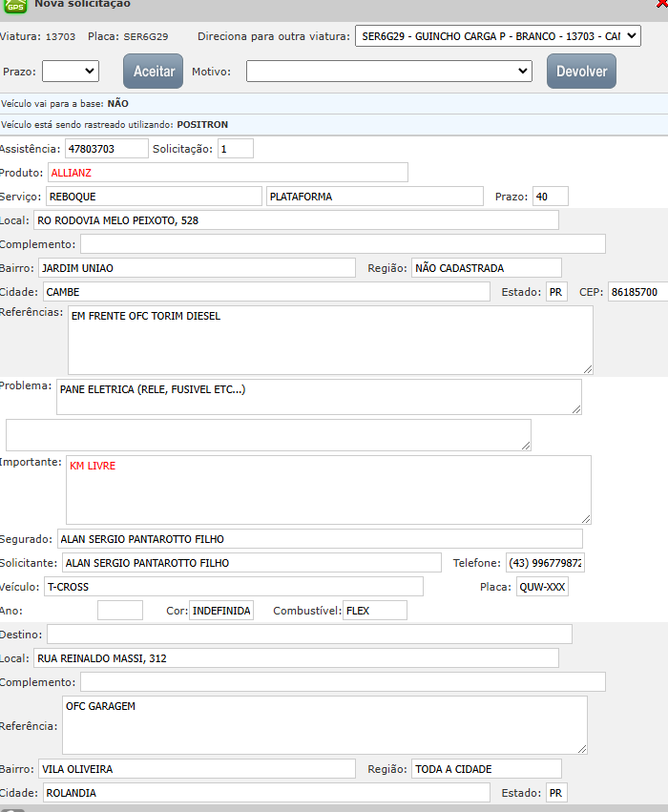
Task: Click the Produto field showing ALLIANZ
Action: tap(228, 173)
